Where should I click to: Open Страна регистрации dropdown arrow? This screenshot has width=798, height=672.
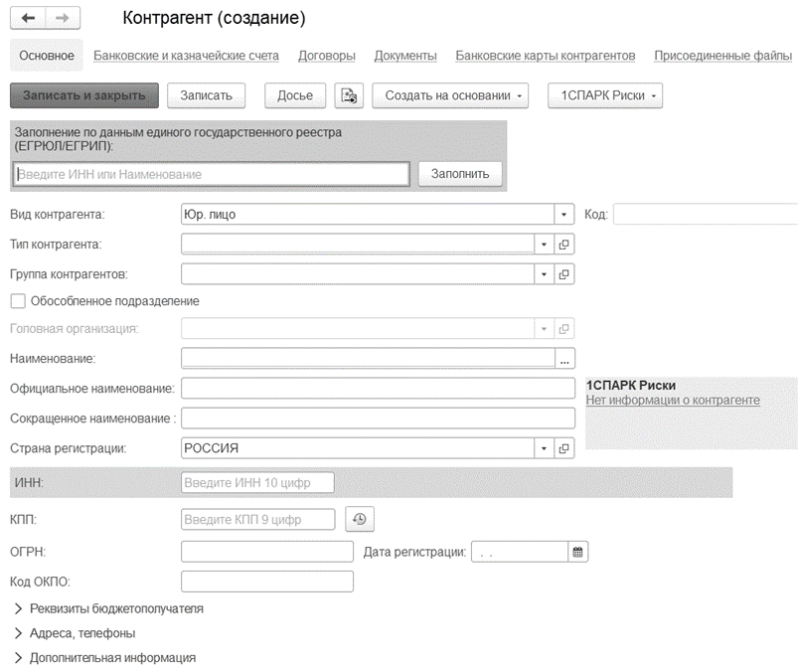point(544,448)
